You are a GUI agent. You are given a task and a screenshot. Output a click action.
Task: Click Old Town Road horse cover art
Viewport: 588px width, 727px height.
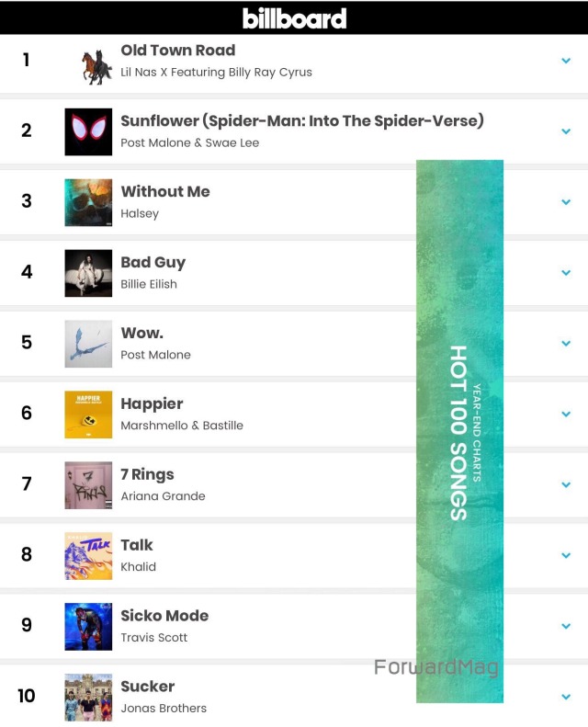point(96,67)
